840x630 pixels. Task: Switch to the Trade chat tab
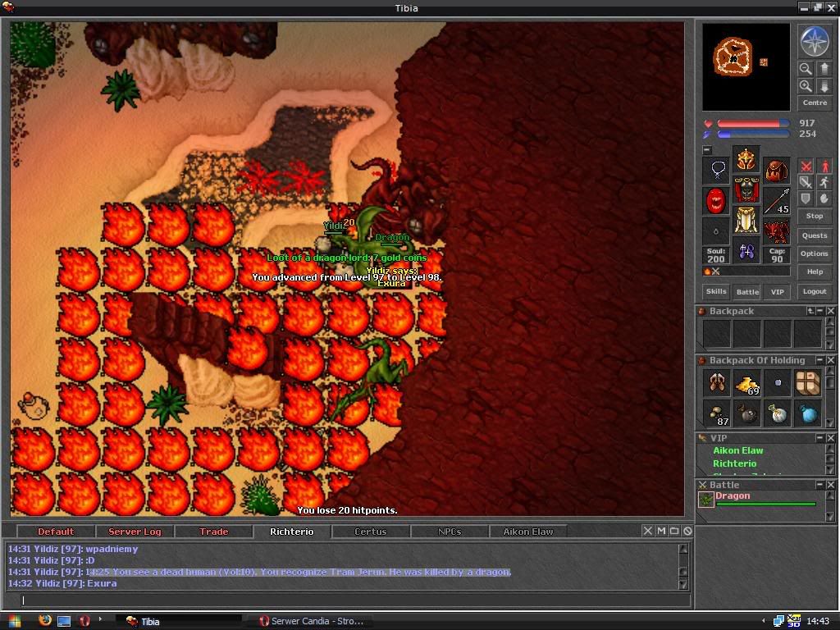[213, 532]
